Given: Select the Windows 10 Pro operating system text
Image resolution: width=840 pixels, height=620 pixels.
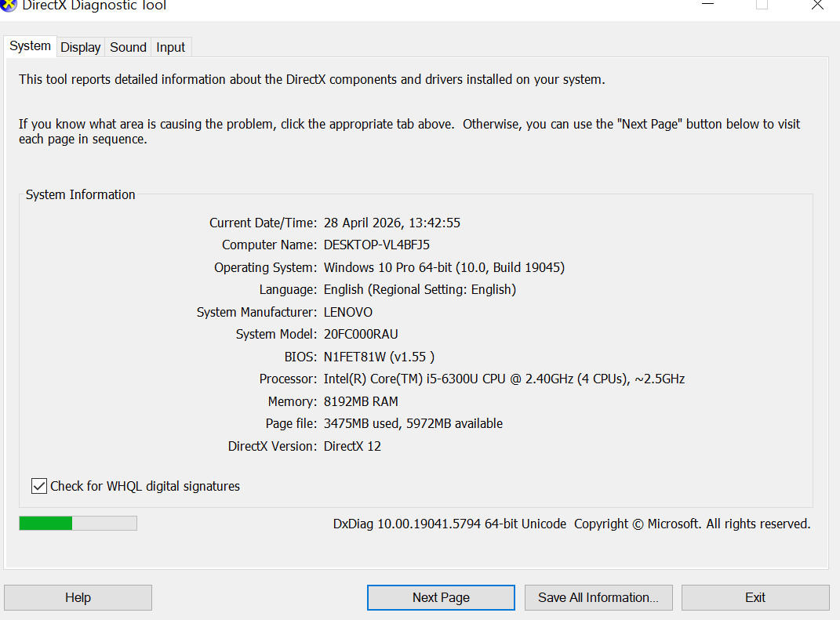Looking at the screenshot, I should point(444,268).
